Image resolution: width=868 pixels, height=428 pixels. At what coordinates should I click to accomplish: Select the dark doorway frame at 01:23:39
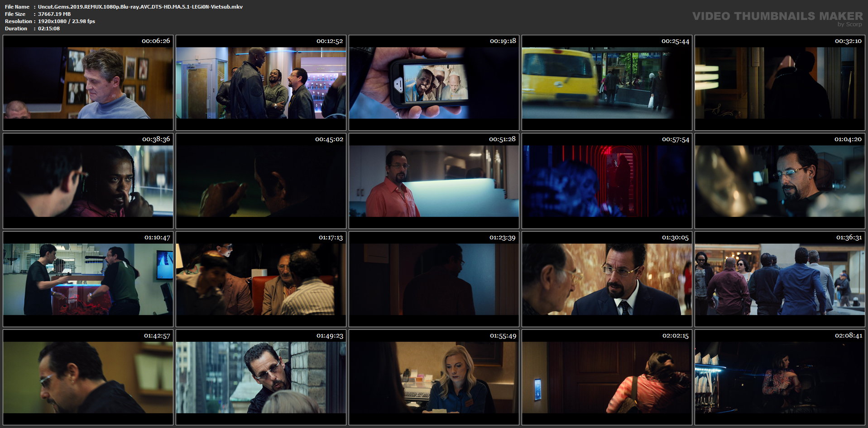click(x=434, y=279)
